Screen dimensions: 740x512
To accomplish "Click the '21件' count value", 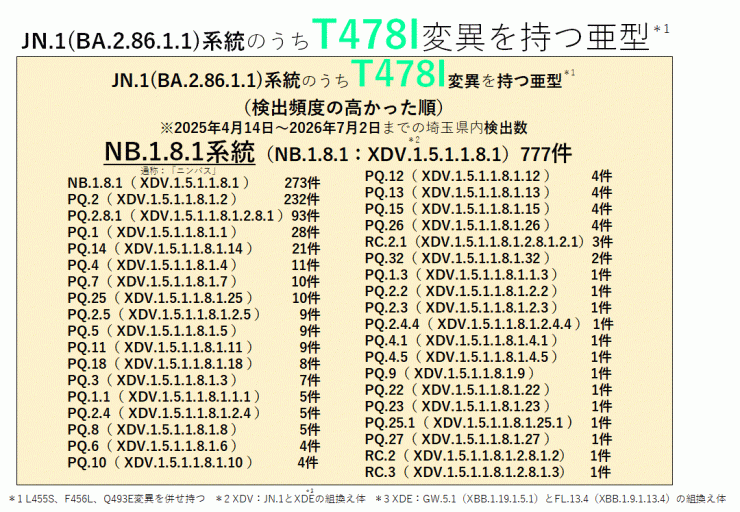I will 306,249.
